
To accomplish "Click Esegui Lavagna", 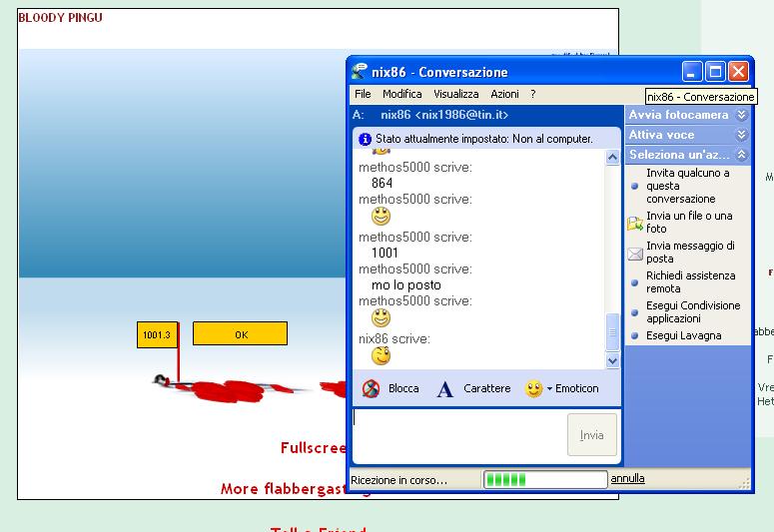I will (x=684, y=335).
